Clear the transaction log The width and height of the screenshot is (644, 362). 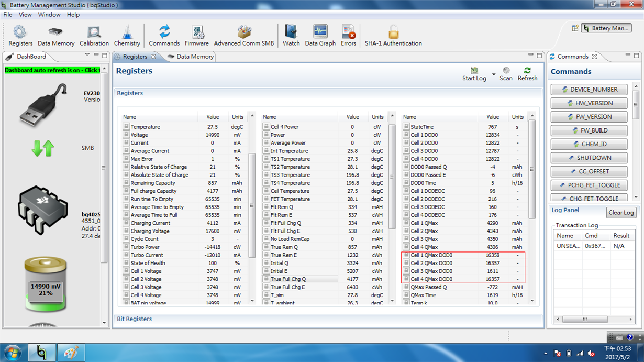[621, 212]
